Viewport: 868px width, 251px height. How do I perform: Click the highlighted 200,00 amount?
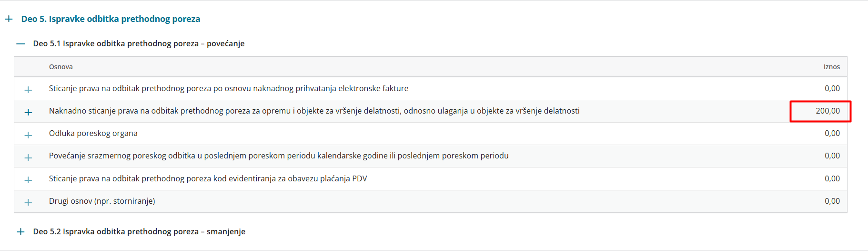coord(828,111)
